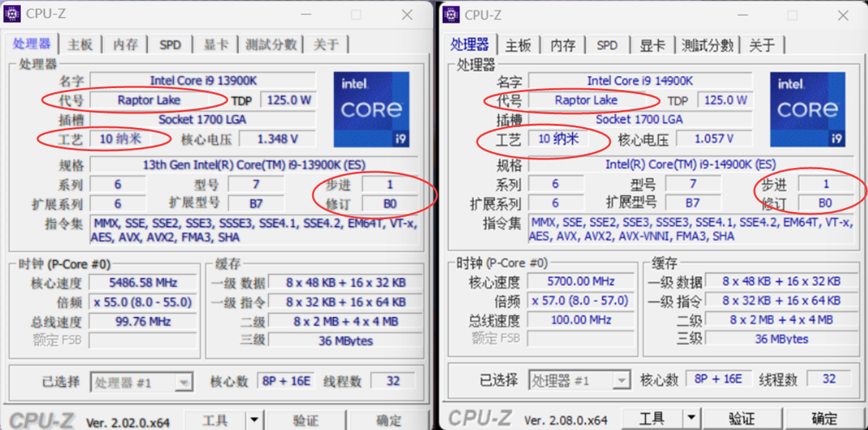Image resolution: width=868 pixels, height=430 pixels.
Task: Click the 10 纳米 process value in the 14900K window
Action: (558, 139)
